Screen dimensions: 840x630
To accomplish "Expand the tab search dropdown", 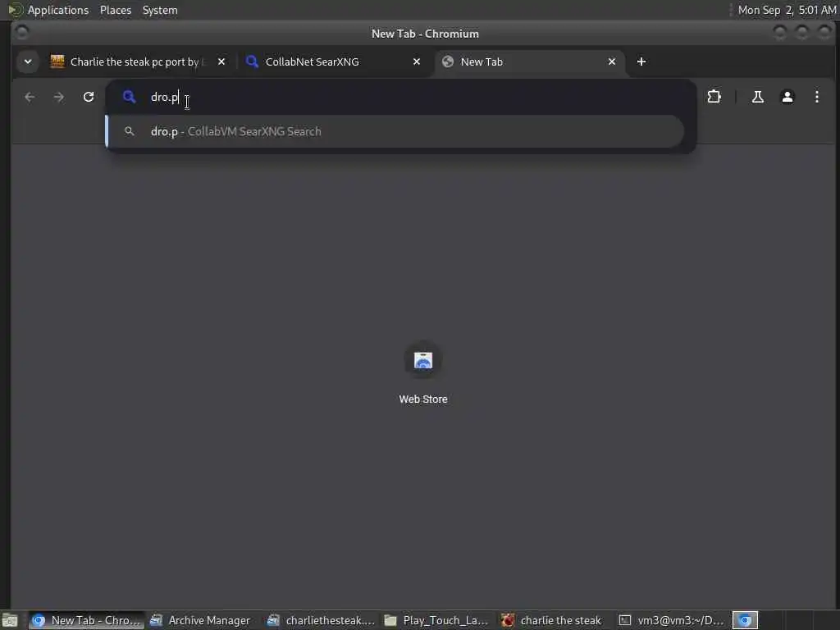I will click(28, 62).
